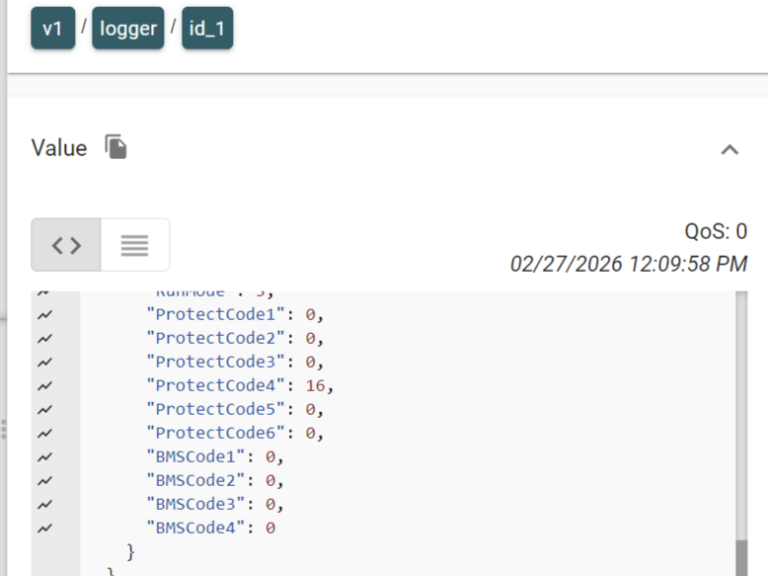Copy the value to clipboard
Image resolution: width=768 pixels, height=576 pixels.
[116, 147]
